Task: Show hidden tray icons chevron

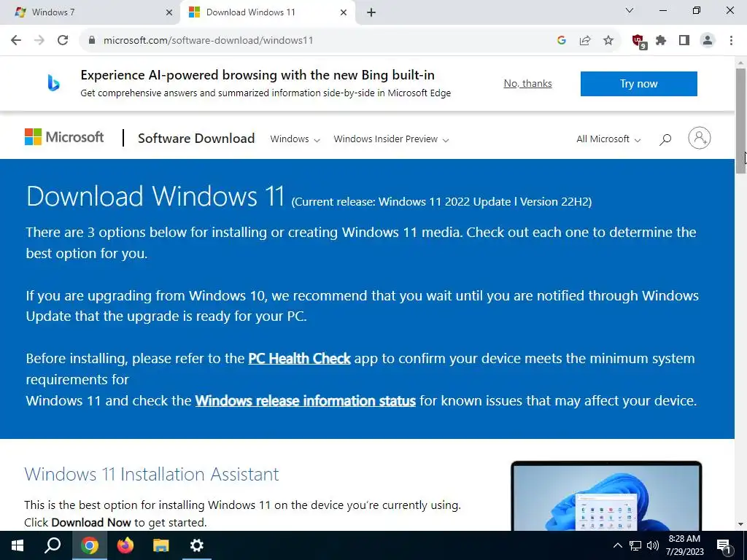Action: click(617, 545)
